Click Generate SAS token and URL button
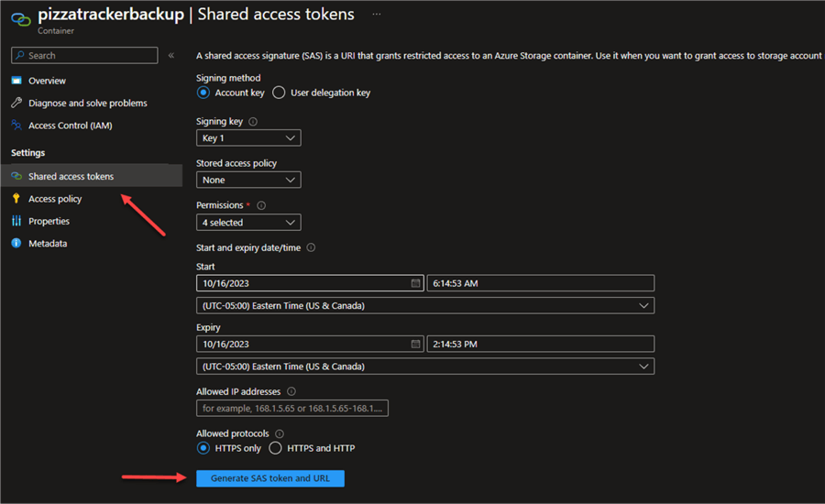Viewport: 825px width, 504px height. tap(270, 478)
